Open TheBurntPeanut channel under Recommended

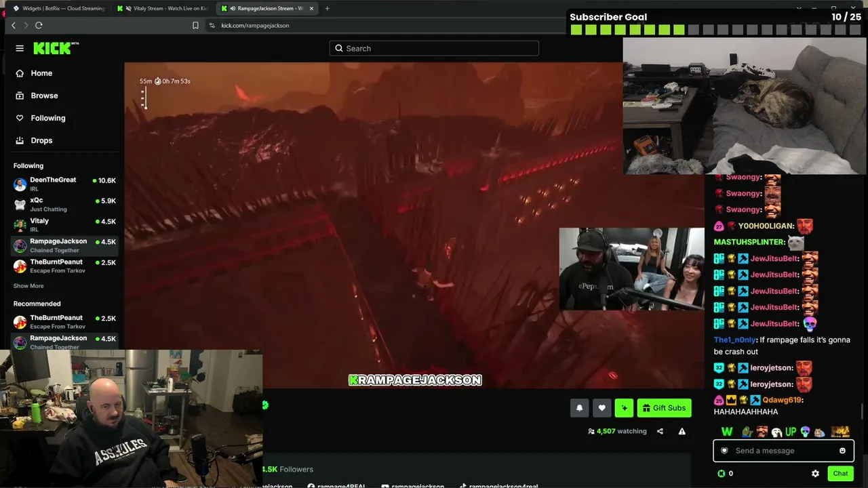click(64, 322)
